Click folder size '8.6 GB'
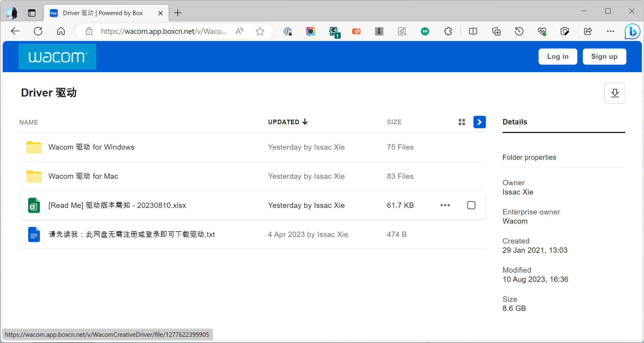Viewport: 644px width, 343px height. tap(514, 309)
